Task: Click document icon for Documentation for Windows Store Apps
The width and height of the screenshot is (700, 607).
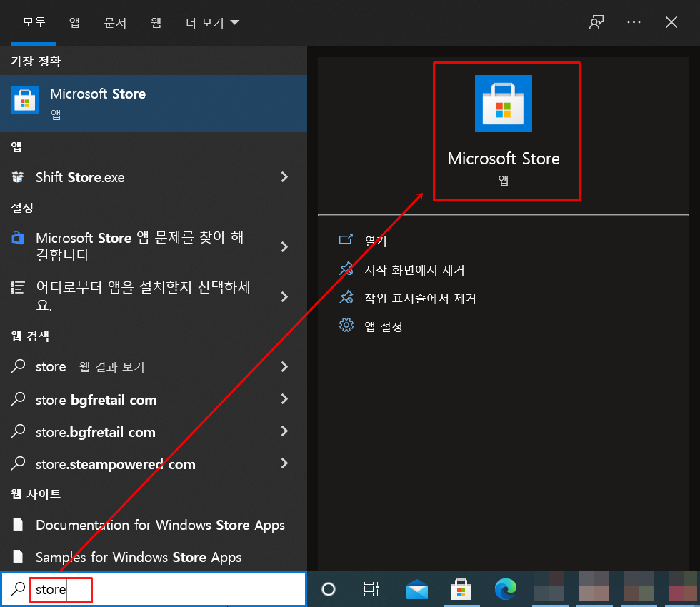Action: pyautogui.click(x=18, y=524)
